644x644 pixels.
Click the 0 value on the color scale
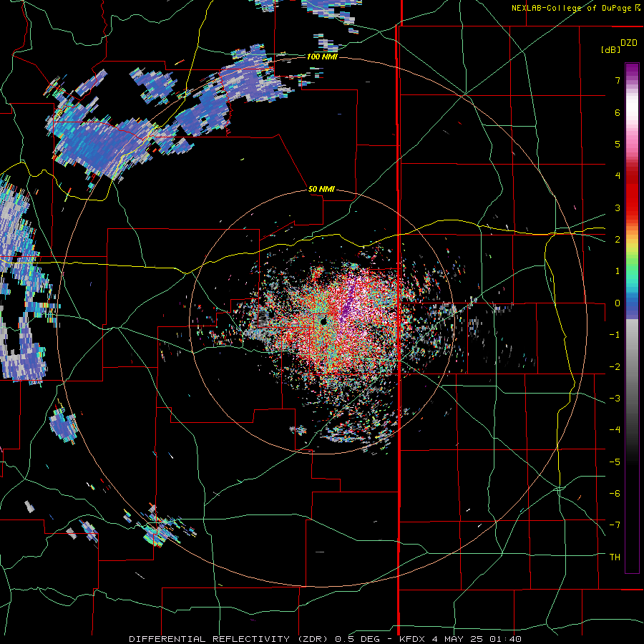tap(618, 303)
